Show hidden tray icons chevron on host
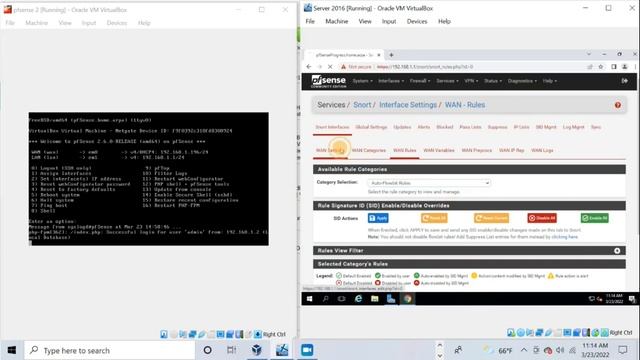The height and width of the screenshot is (360, 640). (x=524, y=350)
